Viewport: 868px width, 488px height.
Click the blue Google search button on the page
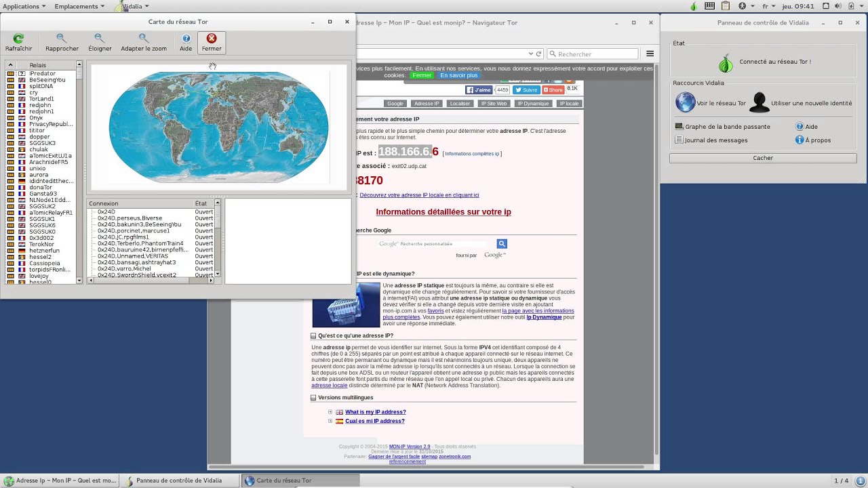tap(502, 244)
